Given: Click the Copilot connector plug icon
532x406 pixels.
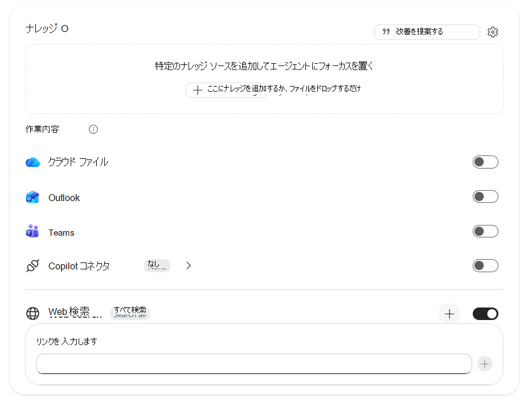Looking at the screenshot, I should (x=32, y=265).
